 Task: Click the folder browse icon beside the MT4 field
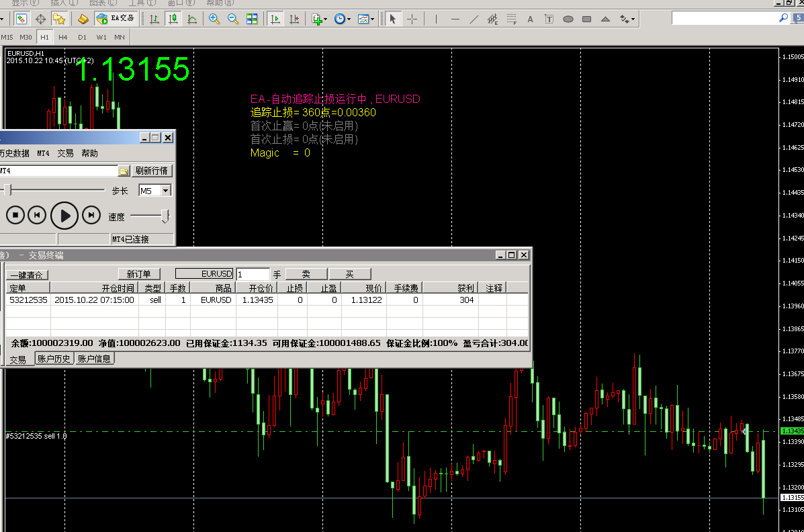point(123,171)
